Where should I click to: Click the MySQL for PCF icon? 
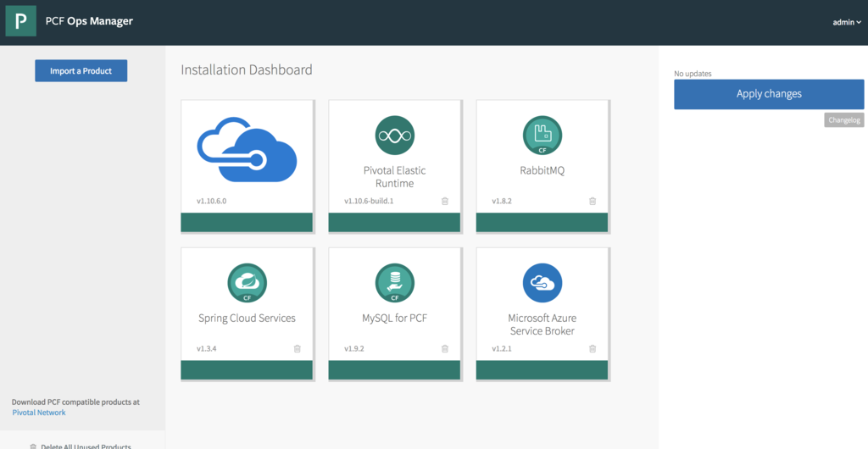[394, 283]
